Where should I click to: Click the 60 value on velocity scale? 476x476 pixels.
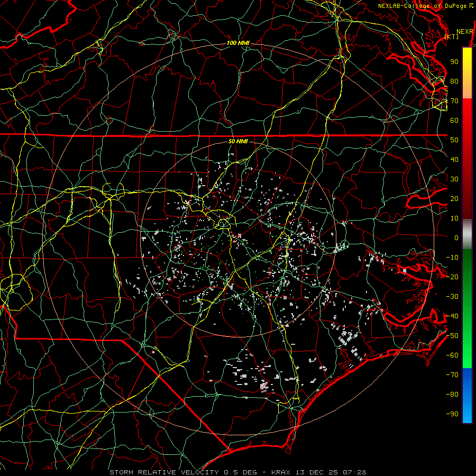click(x=454, y=120)
